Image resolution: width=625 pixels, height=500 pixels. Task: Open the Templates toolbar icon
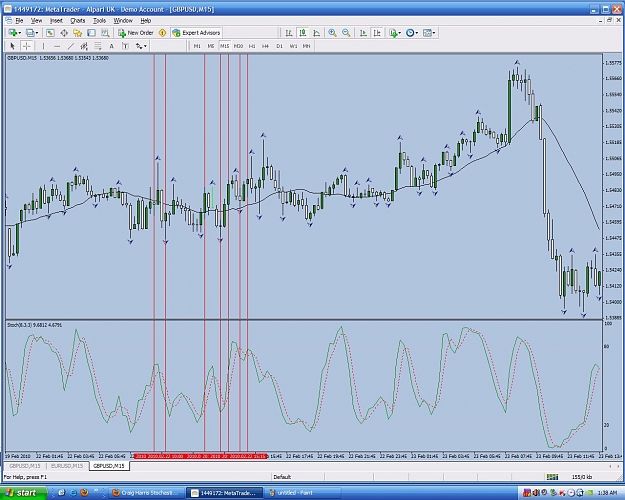(427, 33)
